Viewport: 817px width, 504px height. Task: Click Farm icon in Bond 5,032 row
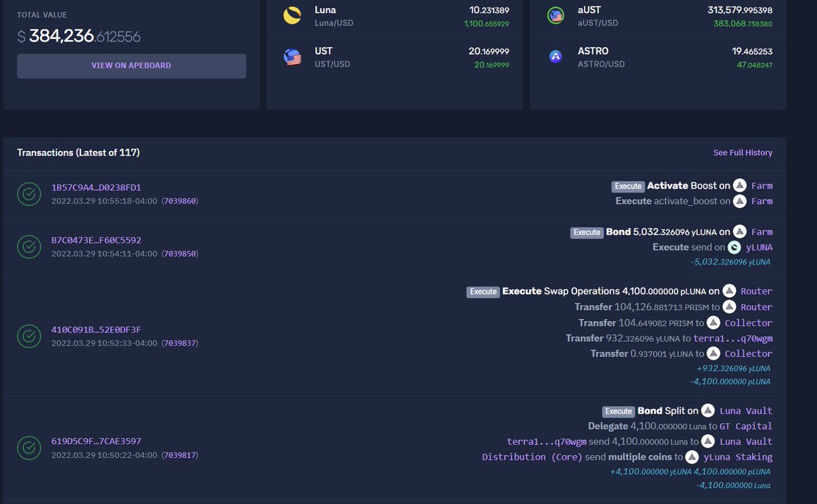(x=740, y=232)
